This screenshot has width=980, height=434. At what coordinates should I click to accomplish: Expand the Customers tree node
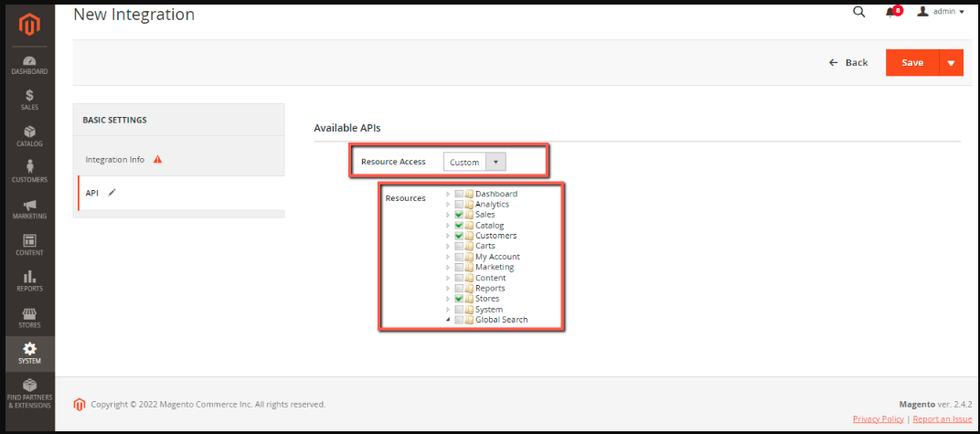(x=448, y=236)
